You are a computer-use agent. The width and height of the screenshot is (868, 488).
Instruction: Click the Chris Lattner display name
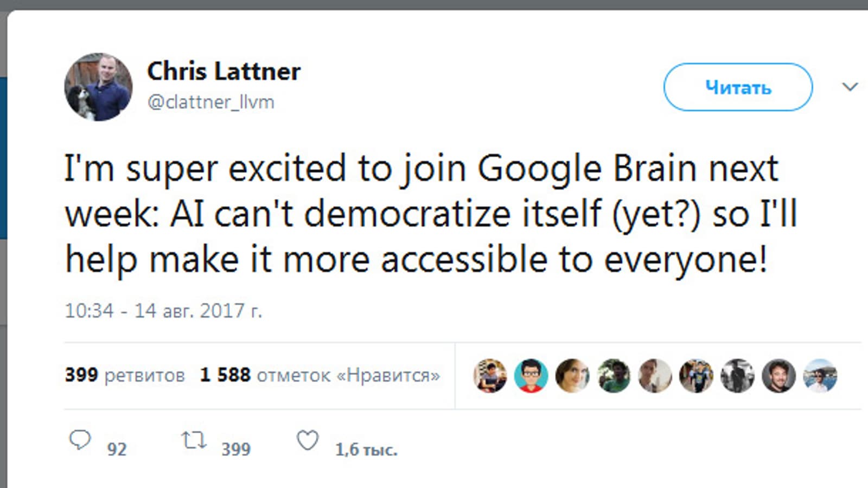(224, 71)
